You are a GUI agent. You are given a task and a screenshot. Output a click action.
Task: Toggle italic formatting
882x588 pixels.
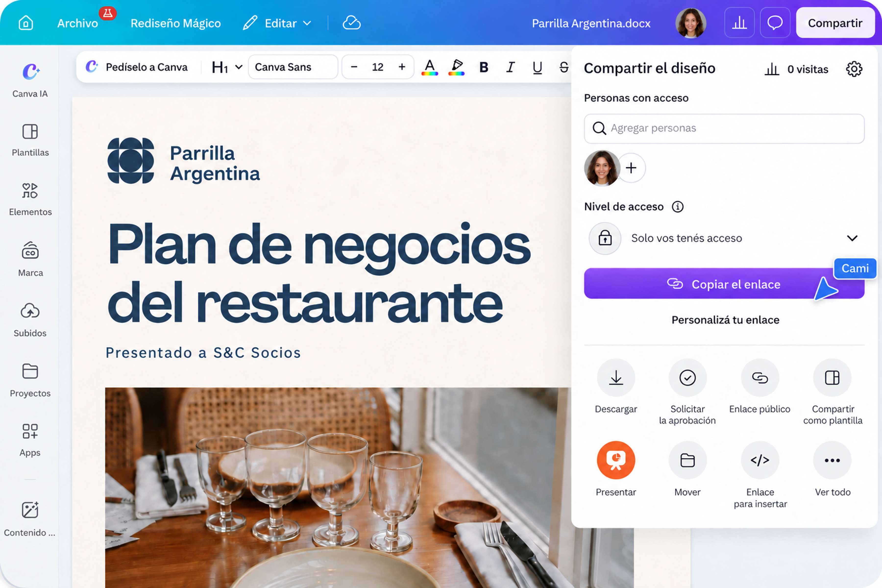pos(510,67)
